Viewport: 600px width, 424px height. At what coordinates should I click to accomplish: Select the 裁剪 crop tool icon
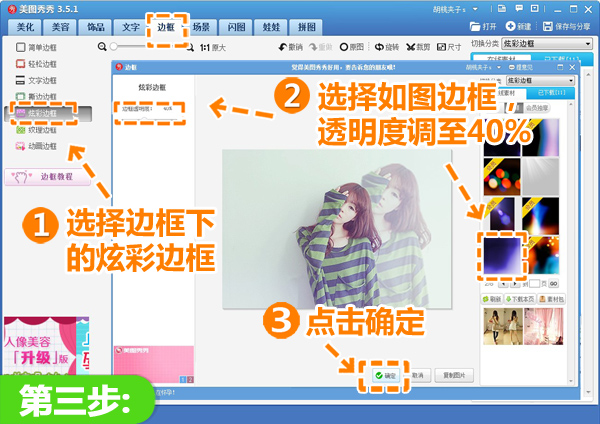411,47
